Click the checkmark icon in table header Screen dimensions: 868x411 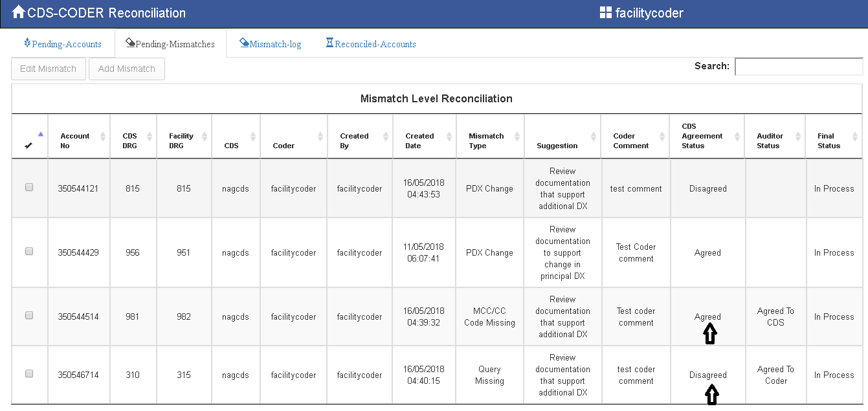[x=28, y=146]
